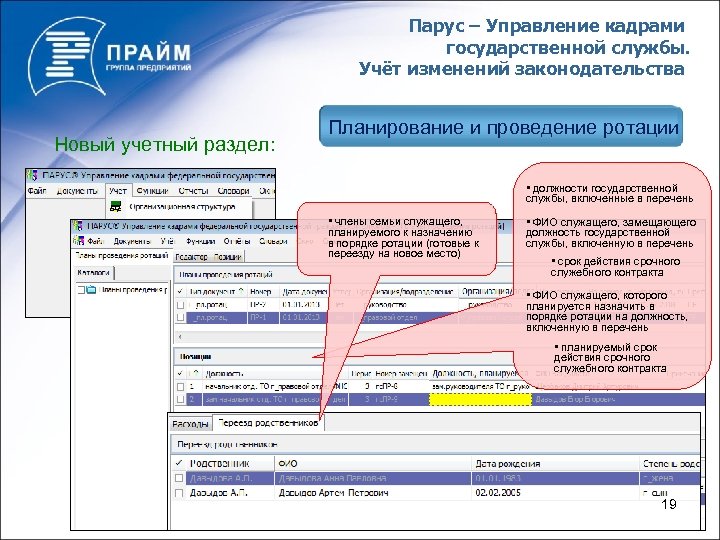Sort by Дата рождения column header
This screenshot has height=540, width=720.
coord(556,464)
